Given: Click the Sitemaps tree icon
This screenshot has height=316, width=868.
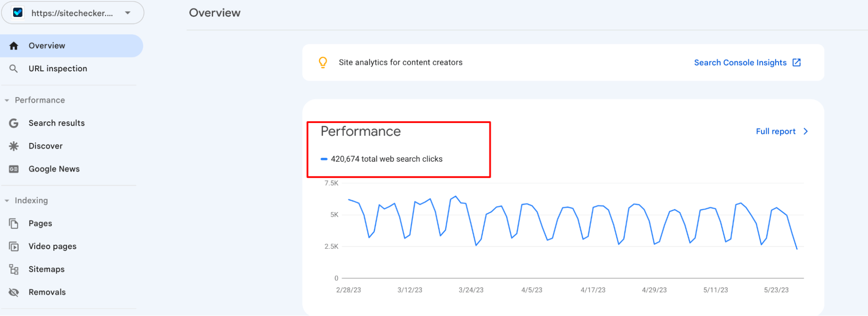Looking at the screenshot, I should [x=14, y=269].
